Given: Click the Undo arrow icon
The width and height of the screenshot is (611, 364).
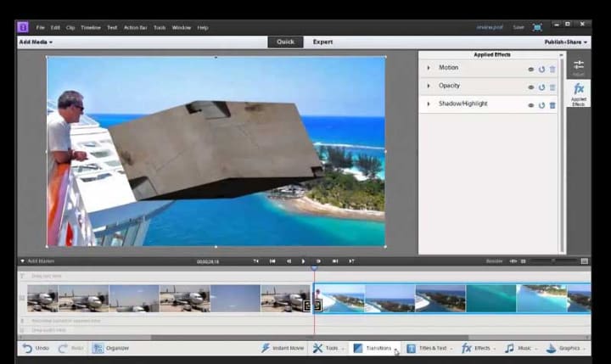Looking at the screenshot, I should point(27,348).
